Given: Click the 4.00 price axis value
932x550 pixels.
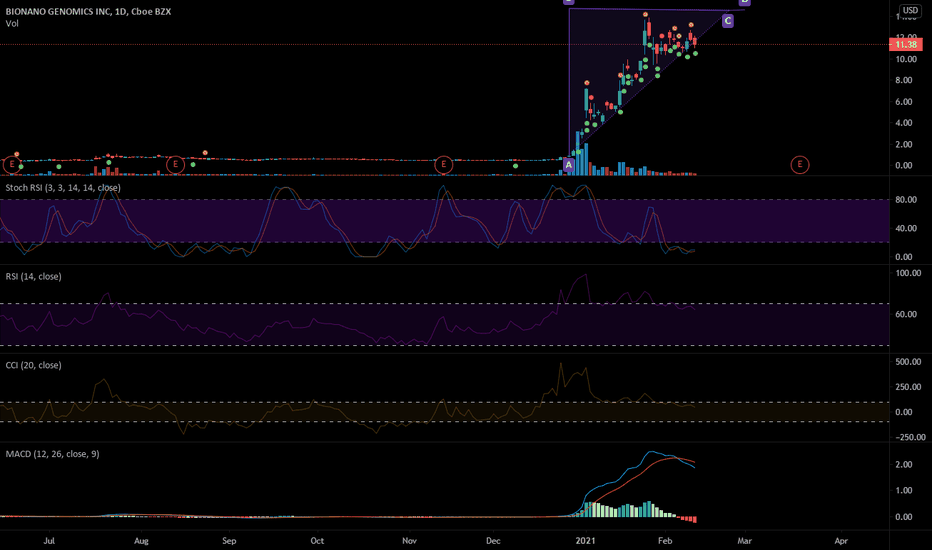Looking at the screenshot, I should click(x=903, y=123).
